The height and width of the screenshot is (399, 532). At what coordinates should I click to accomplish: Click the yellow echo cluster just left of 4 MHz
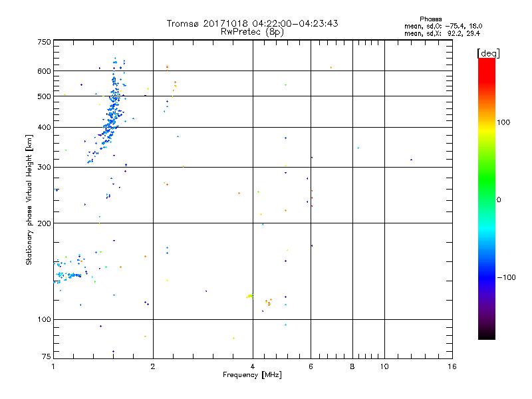click(250, 296)
